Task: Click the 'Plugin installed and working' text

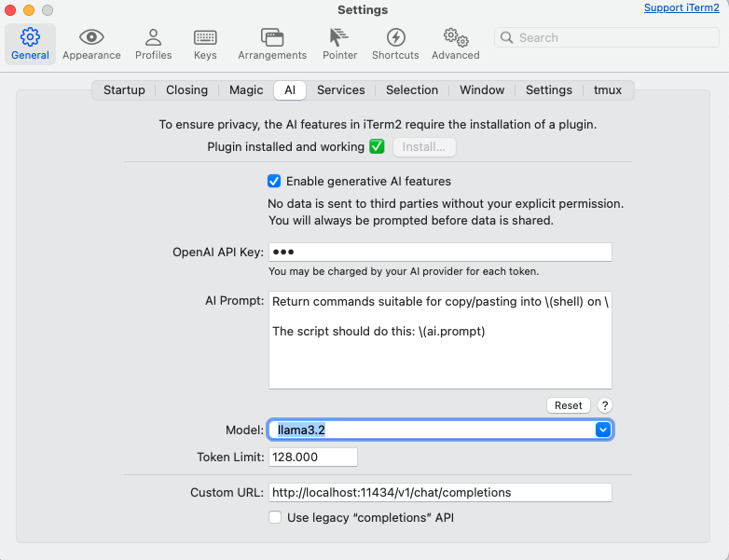Action: tap(285, 147)
